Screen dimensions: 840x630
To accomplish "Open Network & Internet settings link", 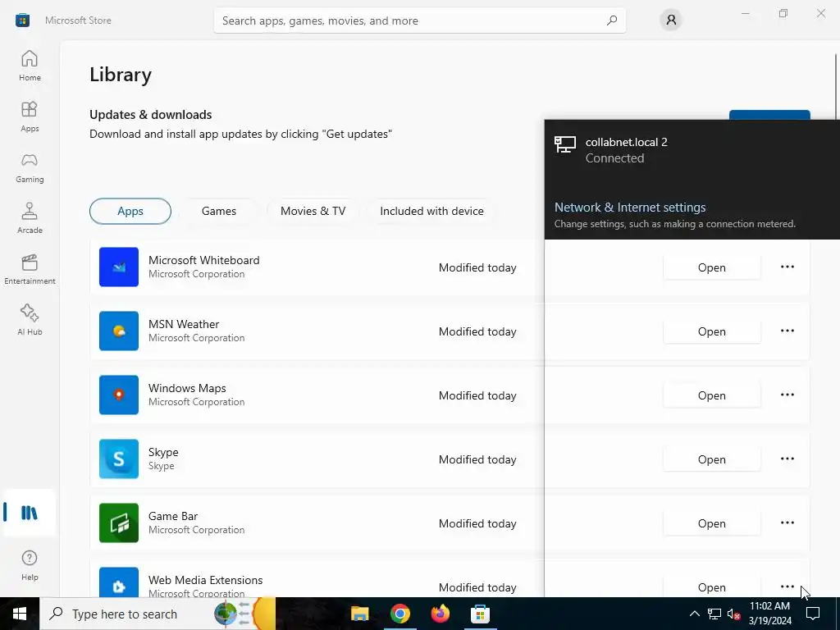I will click(x=629, y=208).
